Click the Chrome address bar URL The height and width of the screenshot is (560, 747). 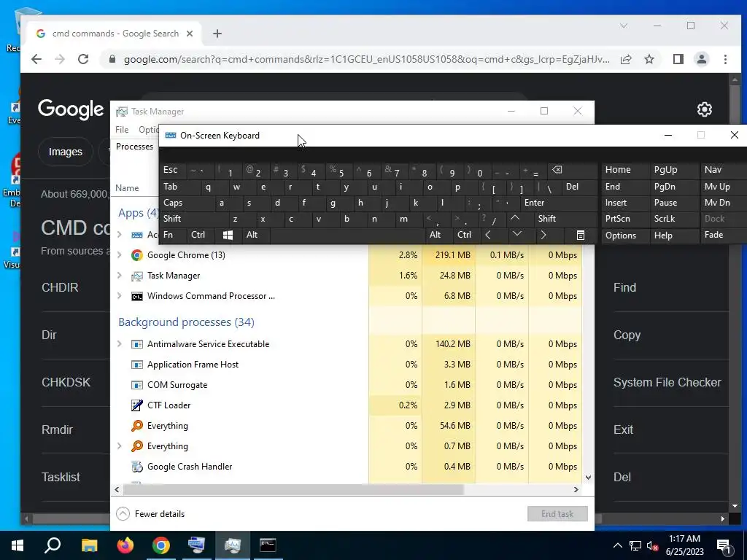[x=366, y=59]
